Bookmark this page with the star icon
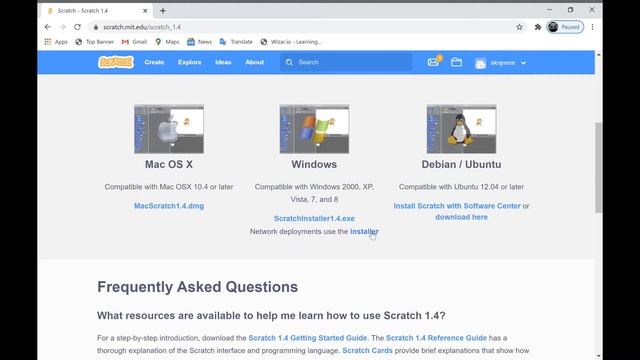The width and height of the screenshot is (640, 360). 519,27
